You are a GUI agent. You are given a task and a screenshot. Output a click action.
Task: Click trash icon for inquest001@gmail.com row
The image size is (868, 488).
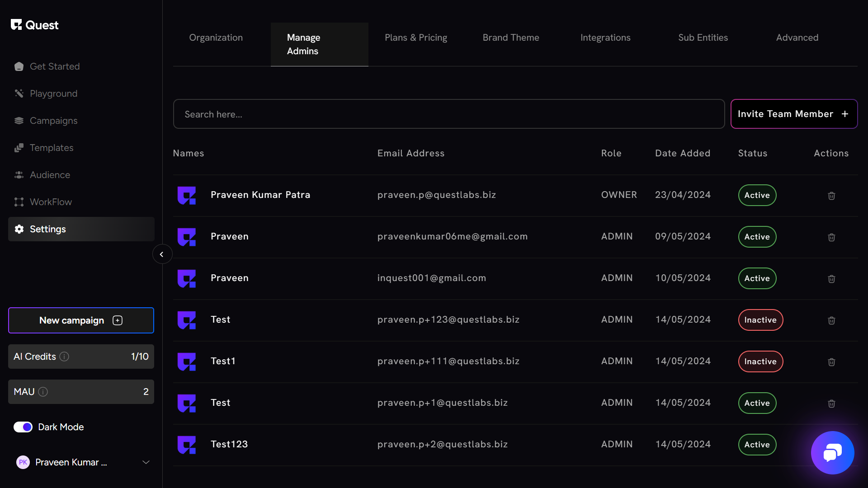coord(831,279)
